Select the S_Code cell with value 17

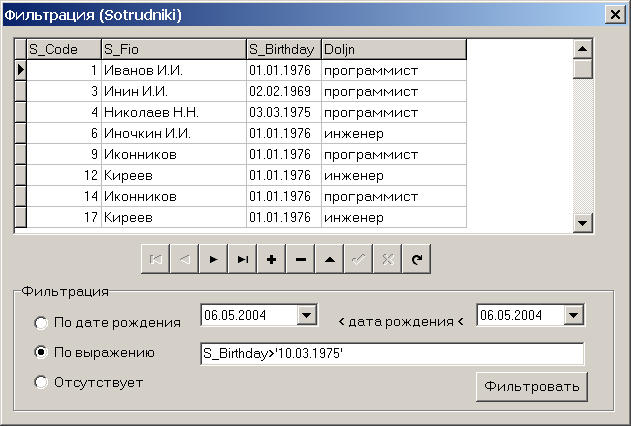(64, 217)
